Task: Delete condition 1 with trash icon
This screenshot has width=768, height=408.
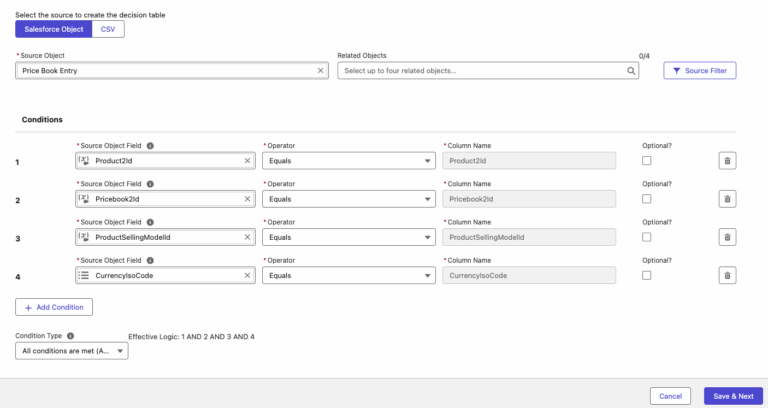Action: 728,161
